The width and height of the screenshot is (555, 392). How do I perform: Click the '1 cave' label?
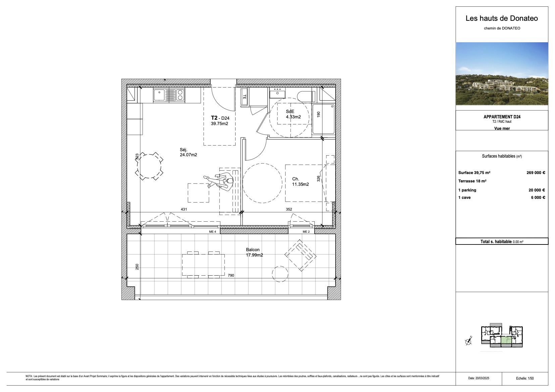pyautogui.click(x=464, y=198)
